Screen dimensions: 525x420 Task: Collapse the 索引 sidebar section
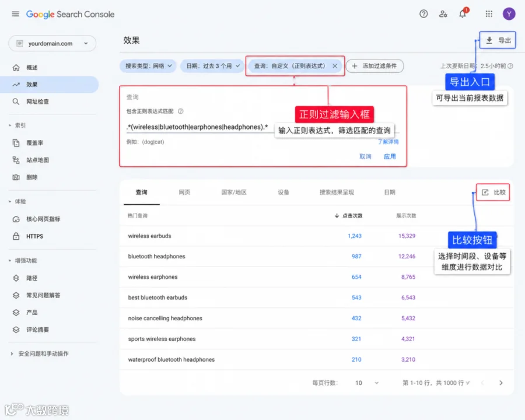pyautogui.click(x=10, y=125)
